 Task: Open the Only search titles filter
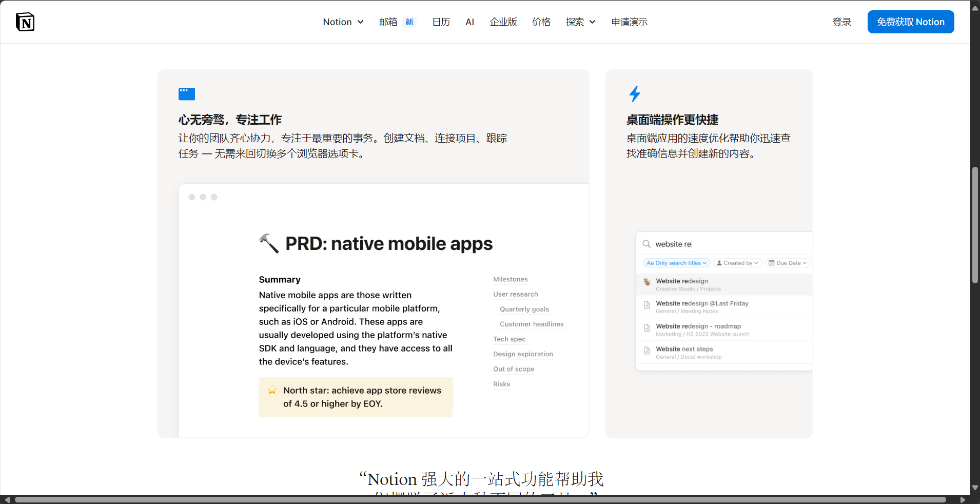click(x=676, y=263)
